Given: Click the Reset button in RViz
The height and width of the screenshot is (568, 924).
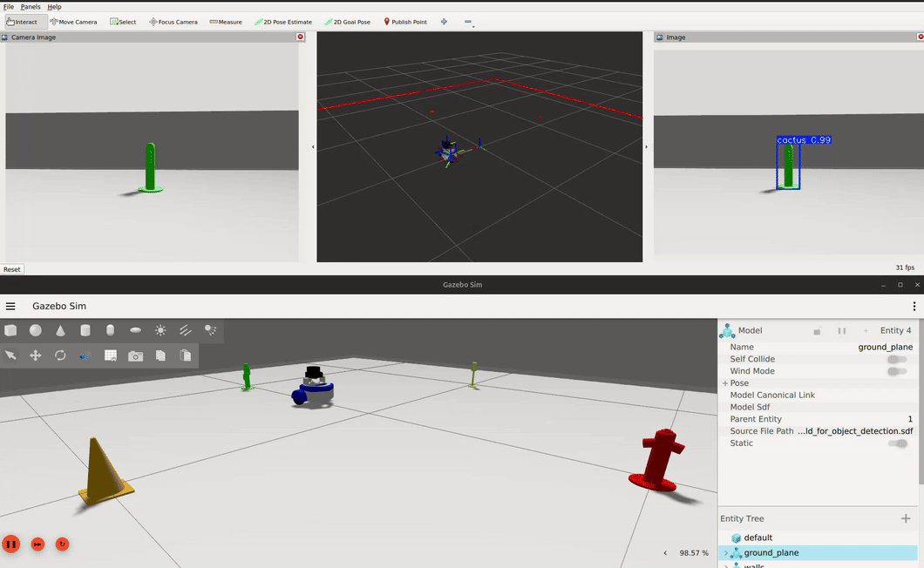Looking at the screenshot, I should [x=12, y=269].
